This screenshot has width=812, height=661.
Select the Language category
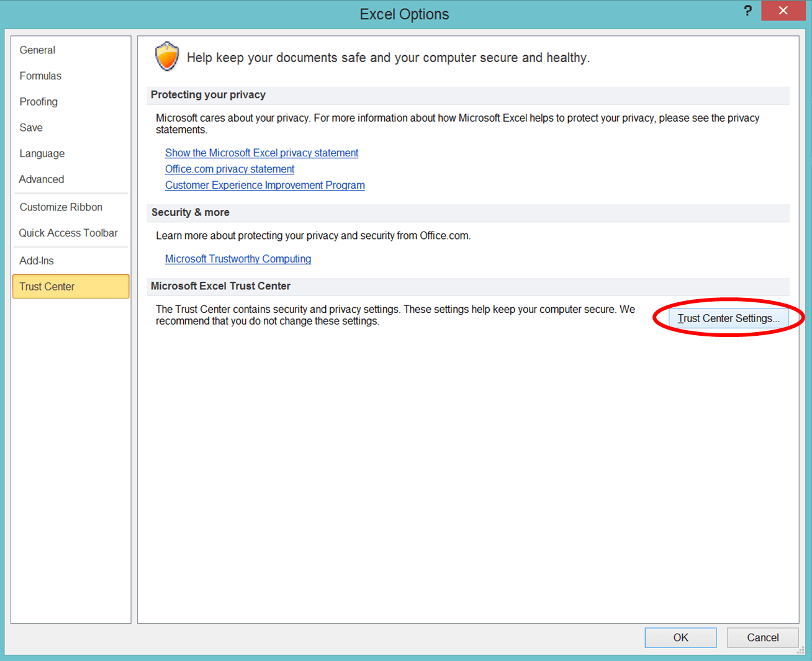71,153
